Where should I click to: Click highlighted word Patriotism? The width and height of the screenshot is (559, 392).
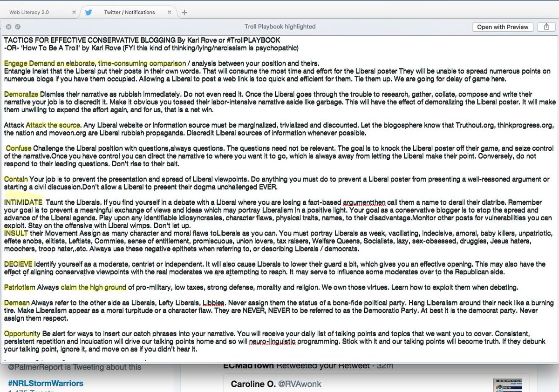[x=20, y=287]
